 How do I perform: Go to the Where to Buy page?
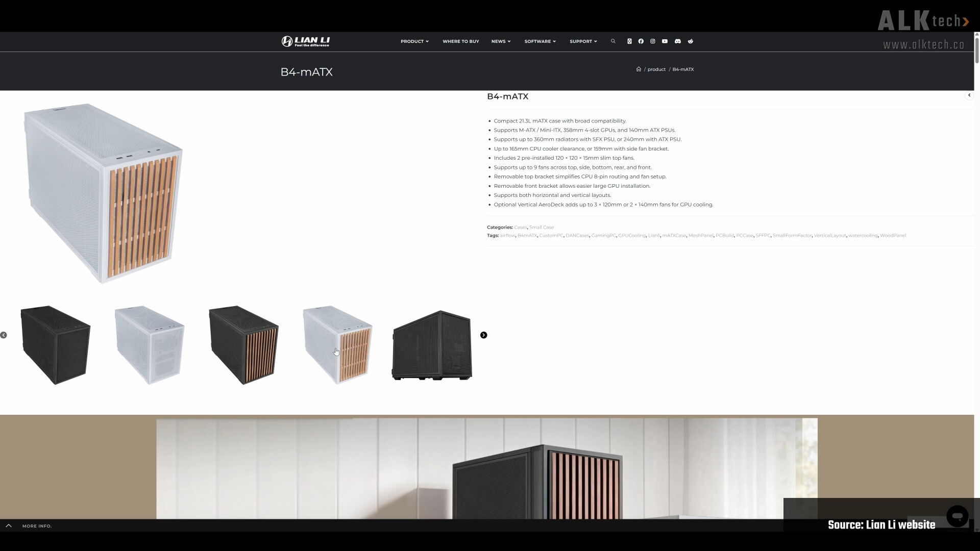click(461, 41)
